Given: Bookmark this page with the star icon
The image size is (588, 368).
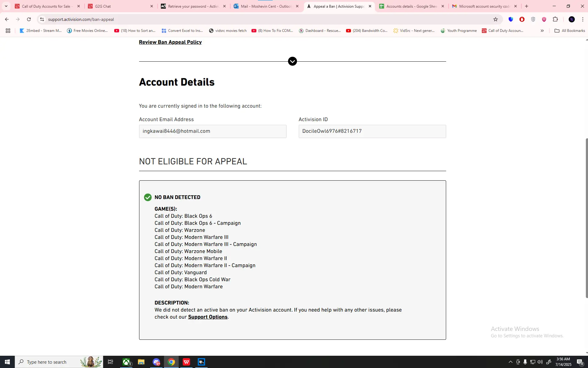Looking at the screenshot, I should (496, 19).
